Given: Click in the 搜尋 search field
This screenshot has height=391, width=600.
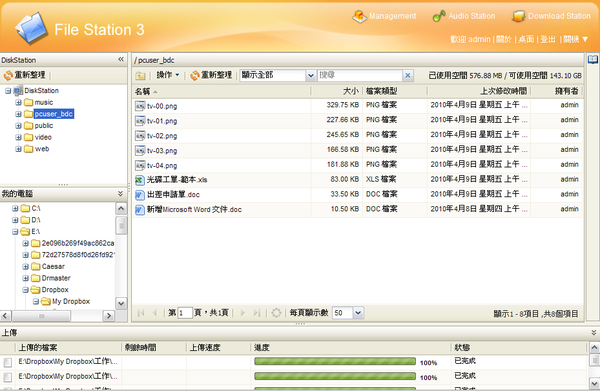Looking at the screenshot, I should 360,75.
